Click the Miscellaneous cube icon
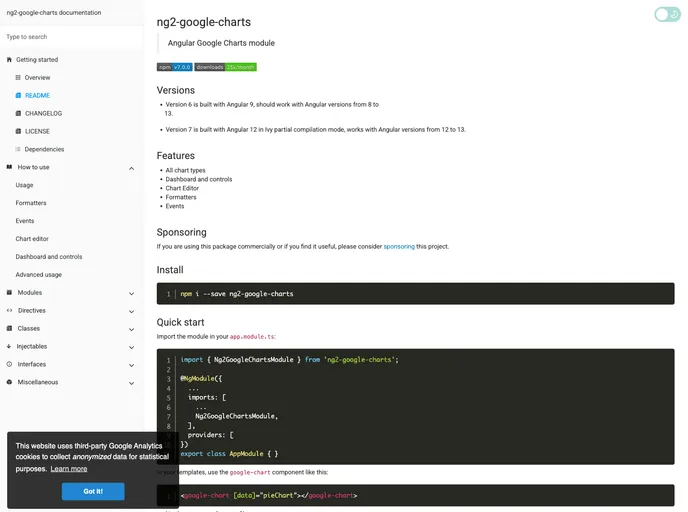 pyautogui.click(x=9, y=382)
